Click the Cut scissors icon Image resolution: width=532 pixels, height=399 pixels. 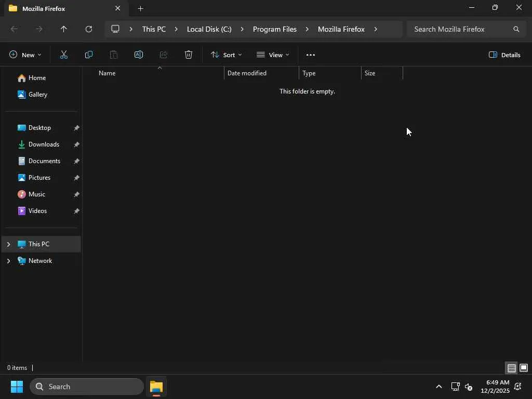[64, 55]
